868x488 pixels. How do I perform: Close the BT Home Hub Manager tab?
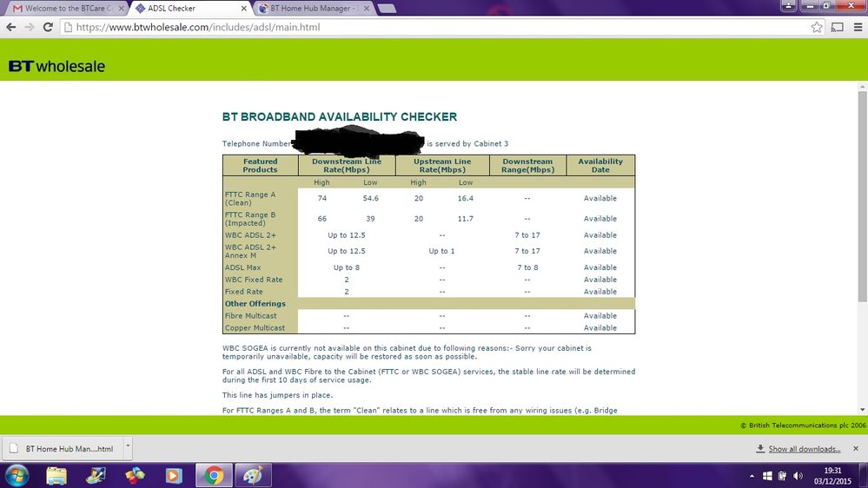(367, 9)
